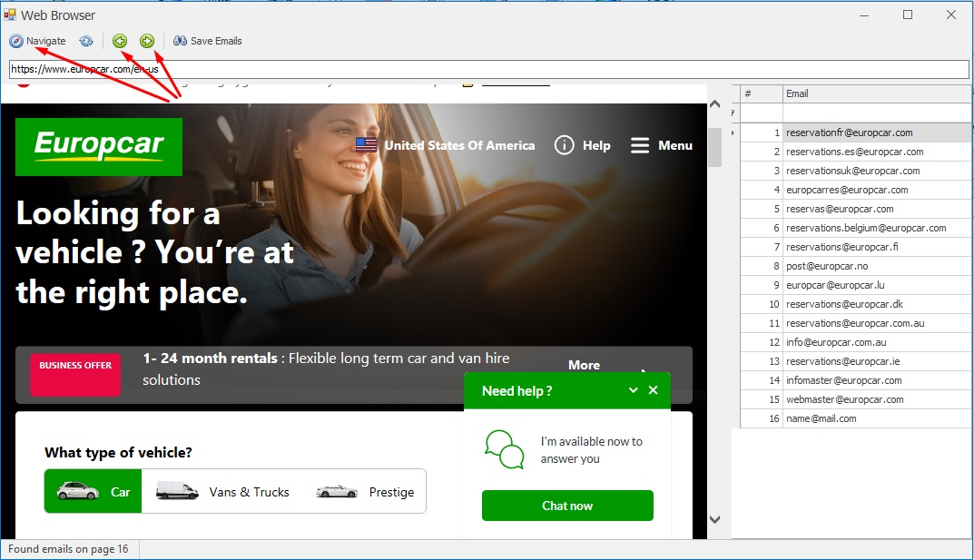Maximize the Web Browser window
Screen dimensions: 974x560
(908, 15)
